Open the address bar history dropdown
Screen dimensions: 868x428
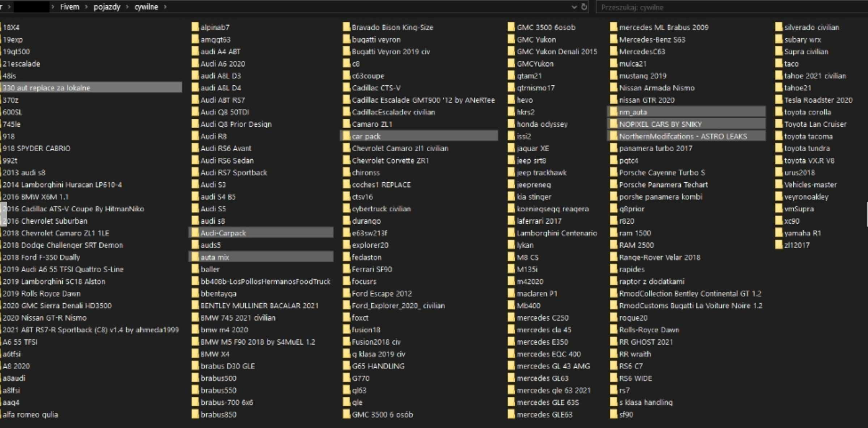(574, 7)
